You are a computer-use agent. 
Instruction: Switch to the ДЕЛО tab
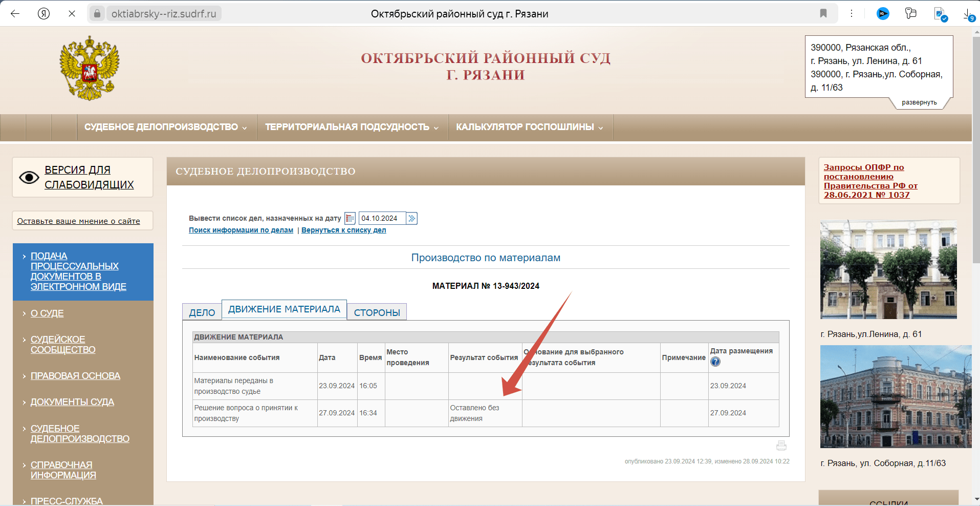(202, 311)
